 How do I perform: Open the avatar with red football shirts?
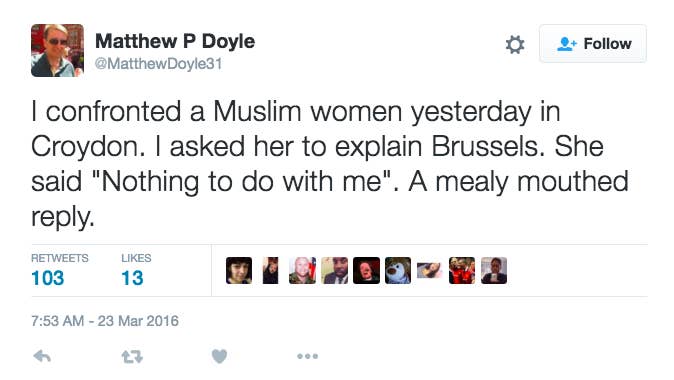click(x=462, y=270)
